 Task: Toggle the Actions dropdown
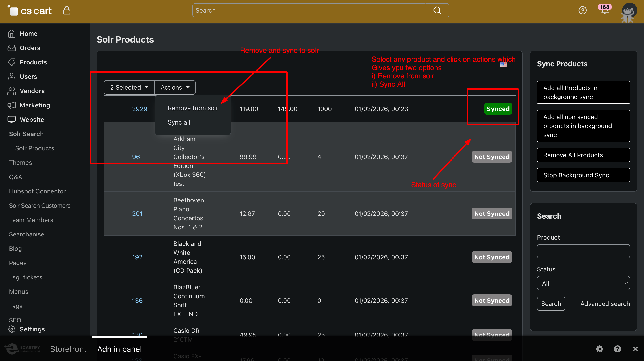(x=175, y=87)
